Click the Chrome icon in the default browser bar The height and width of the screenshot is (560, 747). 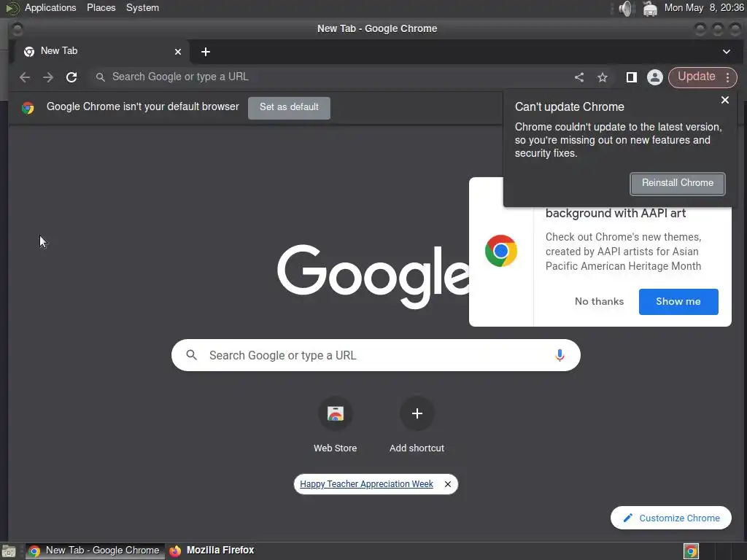click(x=28, y=108)
